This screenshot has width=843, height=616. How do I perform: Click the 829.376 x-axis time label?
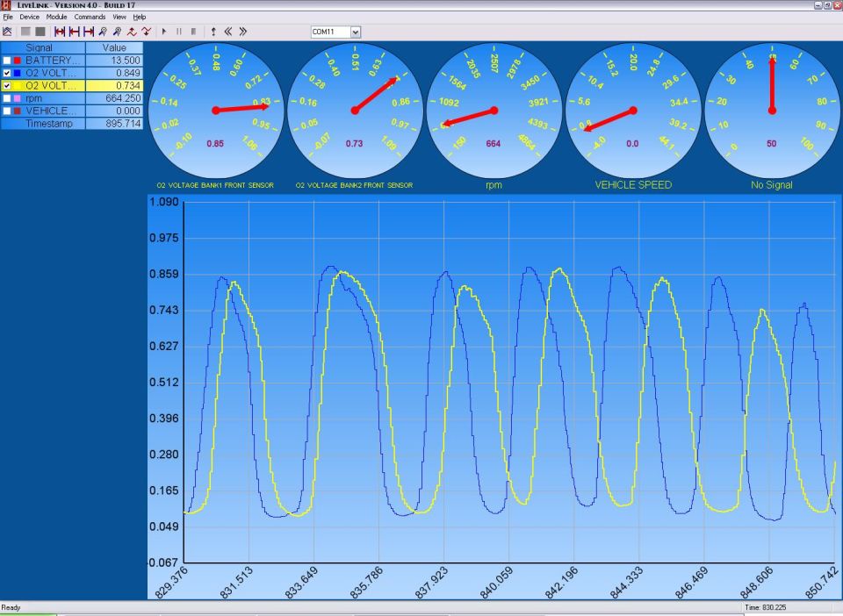click(x=171, y=582)
